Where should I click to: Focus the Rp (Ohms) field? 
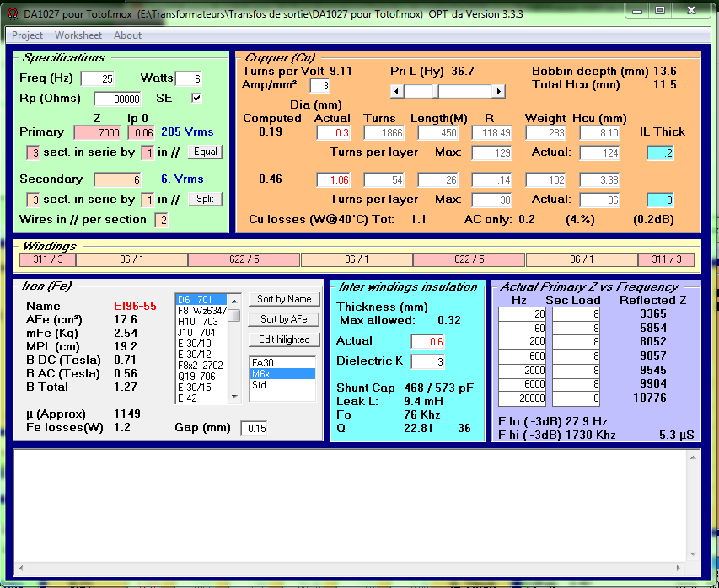coord(118,99)
